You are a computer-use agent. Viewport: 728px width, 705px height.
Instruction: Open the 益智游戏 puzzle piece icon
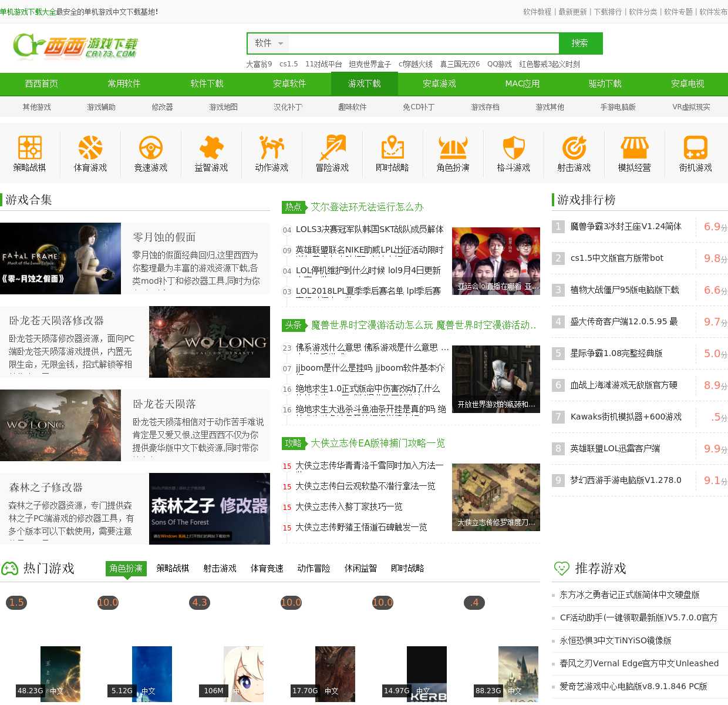click(x=211, y=148)
